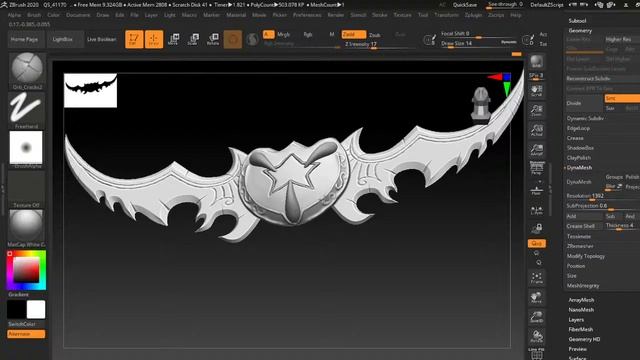Image resolution: width=640 pixels, height=360 pixels.
Task: Expand the Subtool palette section
Action: pos(577,20)
